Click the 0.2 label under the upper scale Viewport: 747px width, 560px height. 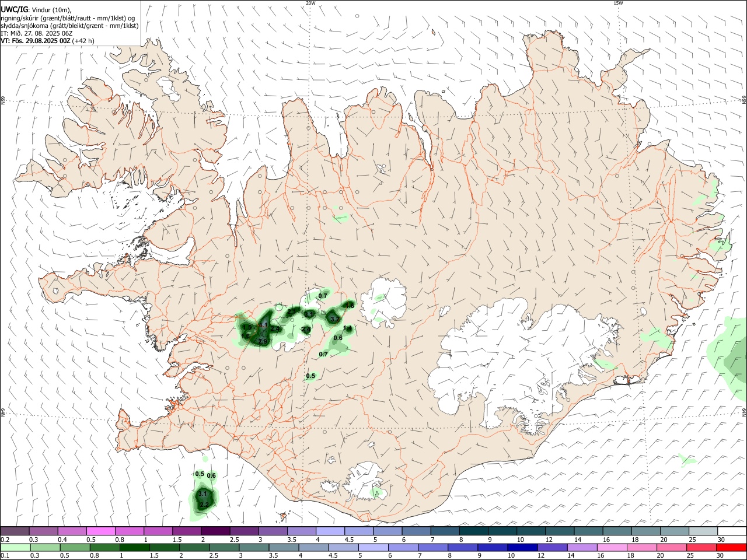pyautogui.click(x=5, y=540)
